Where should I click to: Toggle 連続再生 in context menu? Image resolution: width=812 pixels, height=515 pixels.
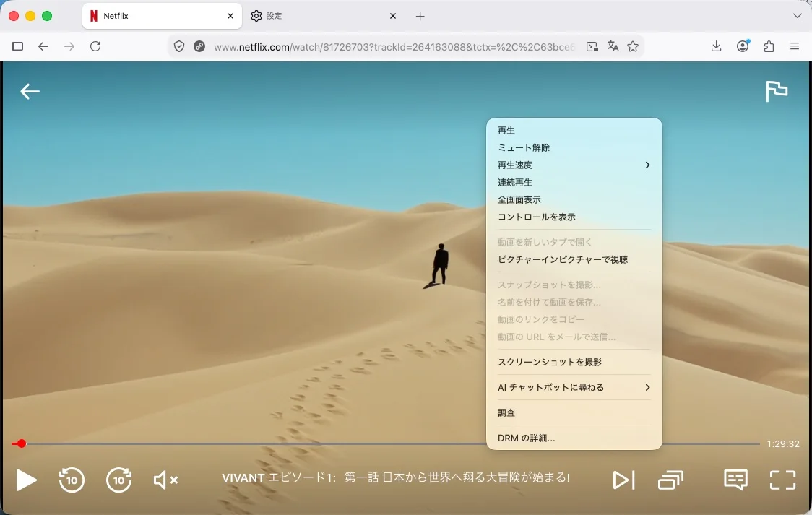574,182
